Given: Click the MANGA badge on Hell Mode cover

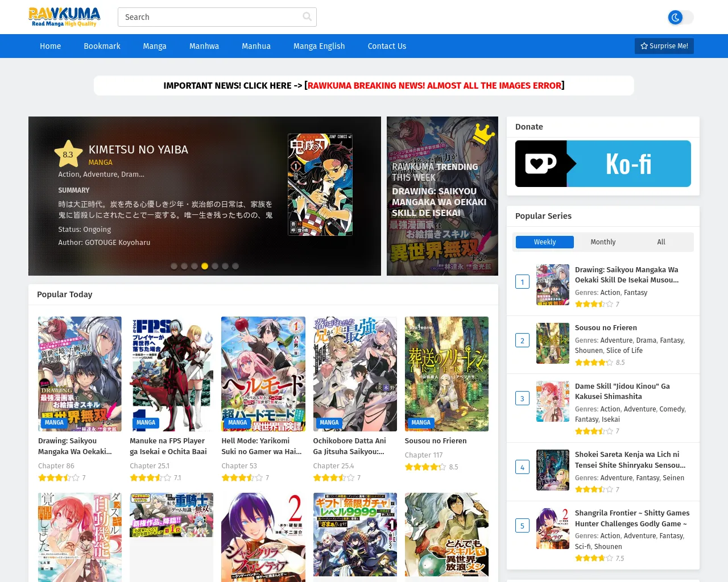Looking at the screenshot, I should click(238, 422).
